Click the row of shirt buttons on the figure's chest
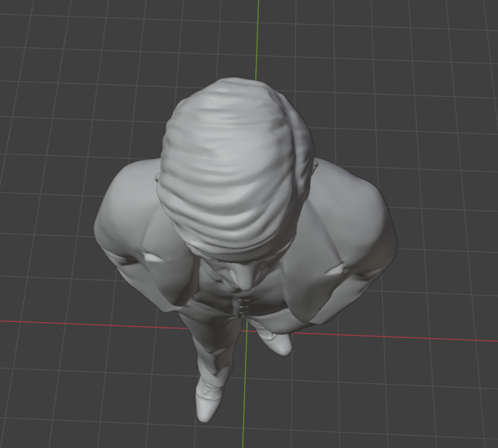 244,307
